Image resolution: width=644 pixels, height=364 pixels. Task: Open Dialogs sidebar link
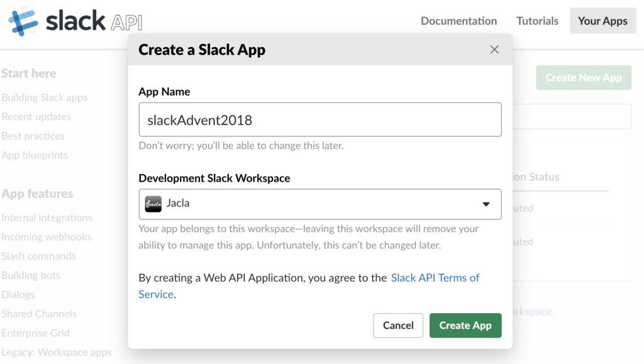click(x=18, y=295)
